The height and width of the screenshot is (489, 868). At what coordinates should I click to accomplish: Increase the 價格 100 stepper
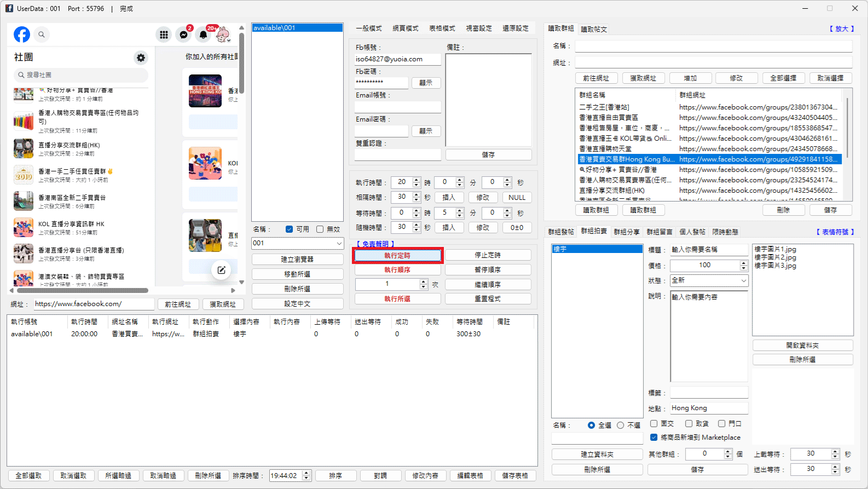point(743,263)
